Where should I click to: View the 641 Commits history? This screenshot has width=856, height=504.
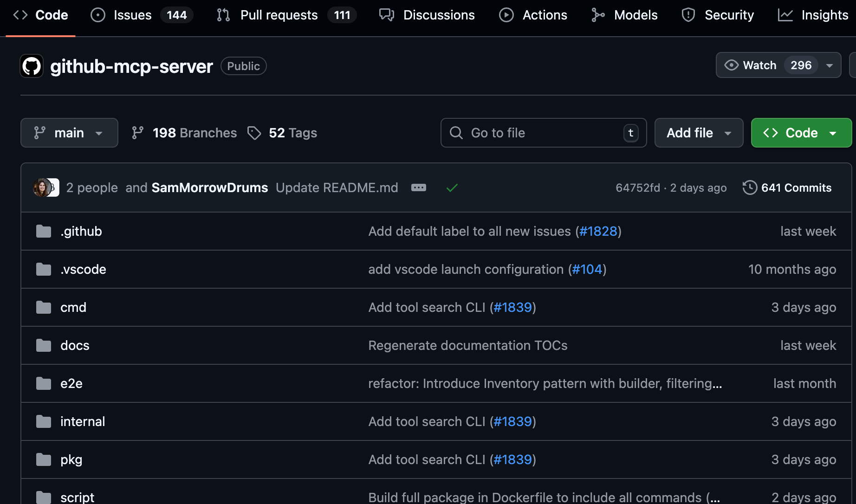[x=787, y=187]
